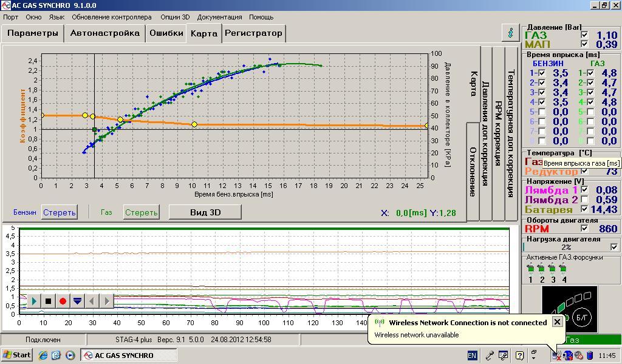Switch to the Параметры tab
The image size is (622, 364).
point(33,33)
